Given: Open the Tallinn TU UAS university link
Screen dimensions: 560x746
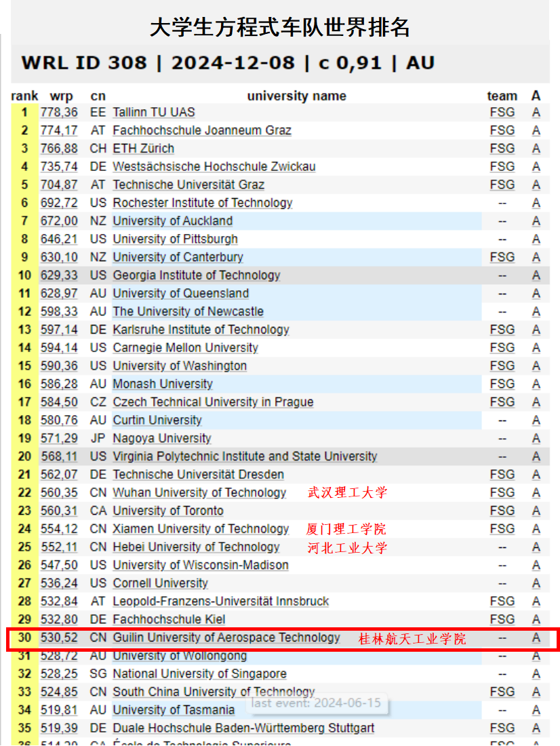Looking at the screenshot, I should [153, 113].
